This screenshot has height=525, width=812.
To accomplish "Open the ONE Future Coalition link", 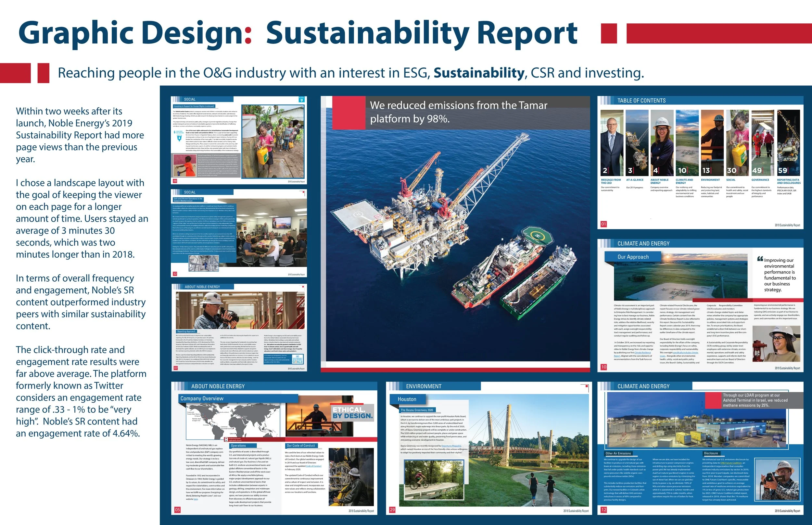I will point(731,463).
